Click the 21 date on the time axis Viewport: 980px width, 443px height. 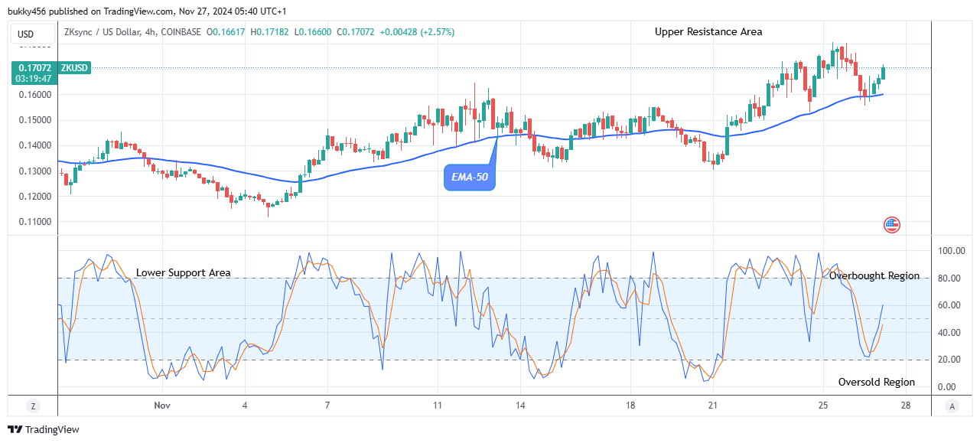pyautogui.click(x=712, y=405)
